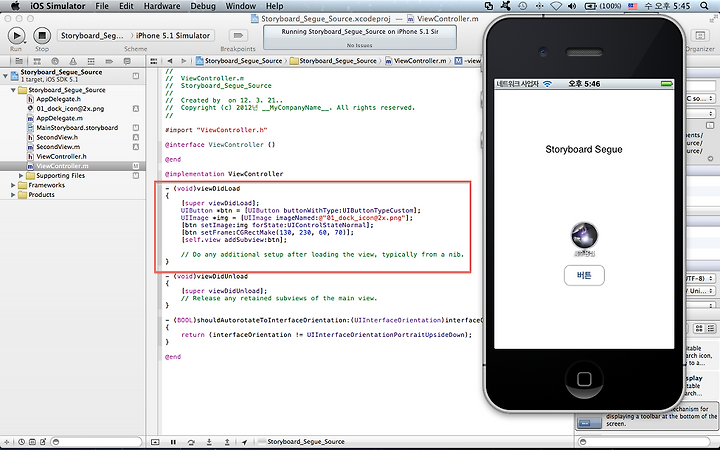
Task: Simulate location in debug bar
Action: (x=245, y=442)
